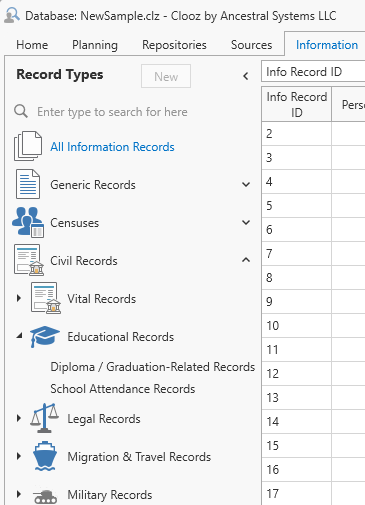Select record row with ID 16
The width and height of the screenshot is (365, 505).
[313, 469]
